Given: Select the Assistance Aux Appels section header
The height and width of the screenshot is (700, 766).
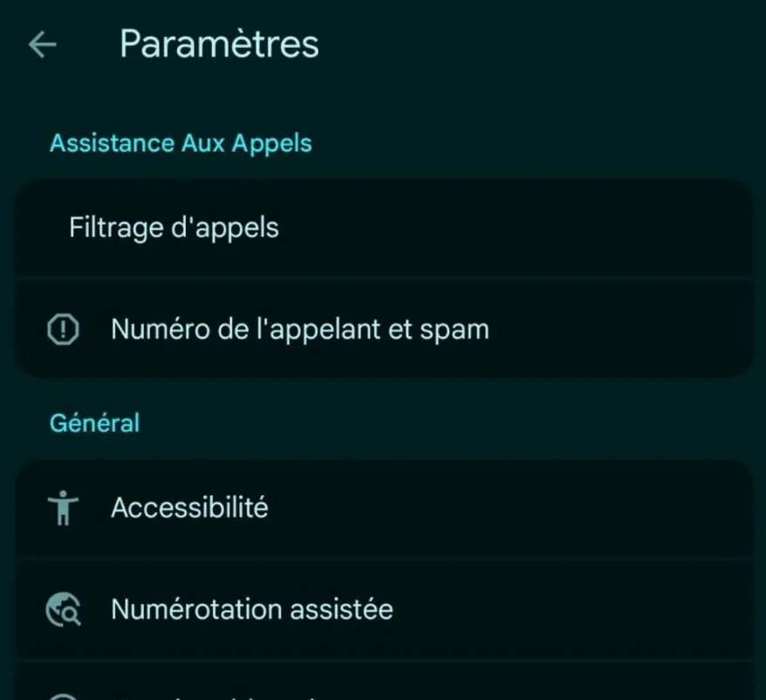Looking at the screenshot, I should (180, 142).
